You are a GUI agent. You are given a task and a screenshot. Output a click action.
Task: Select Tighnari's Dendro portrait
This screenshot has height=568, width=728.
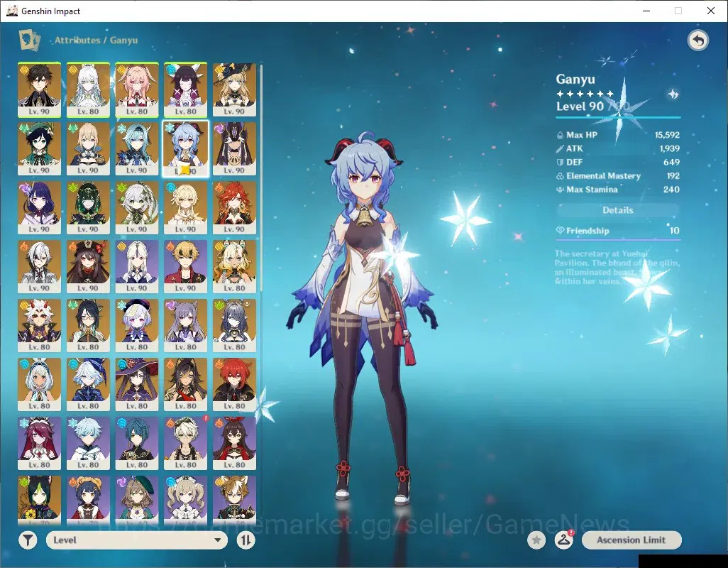(x=40, y=500)
